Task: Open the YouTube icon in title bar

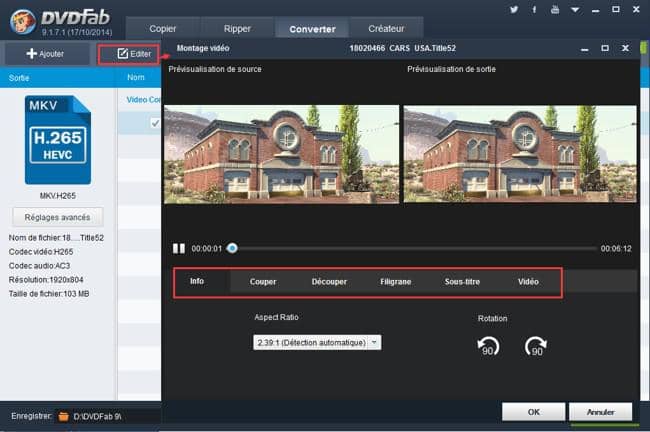Action: point(555,9)
